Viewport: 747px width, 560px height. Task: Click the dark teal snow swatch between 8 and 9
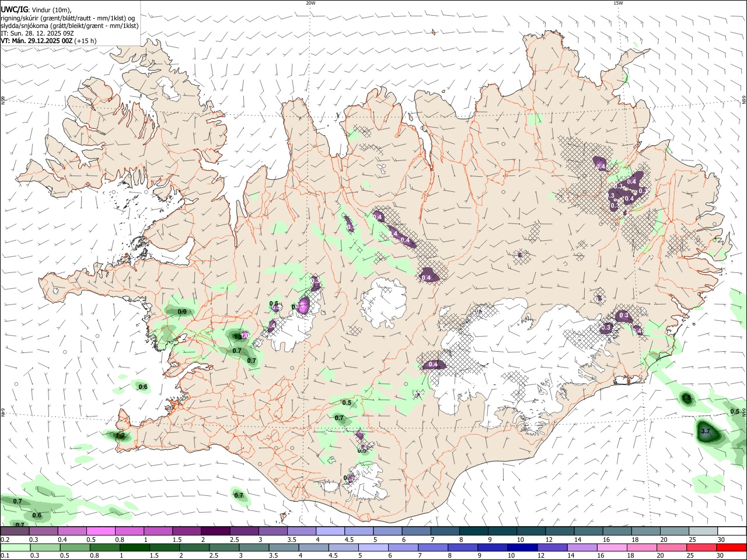coord(474,531)
